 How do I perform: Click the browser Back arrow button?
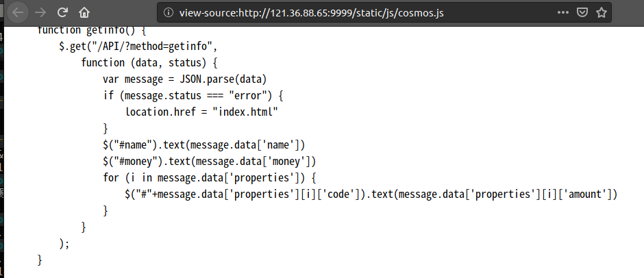18,12
